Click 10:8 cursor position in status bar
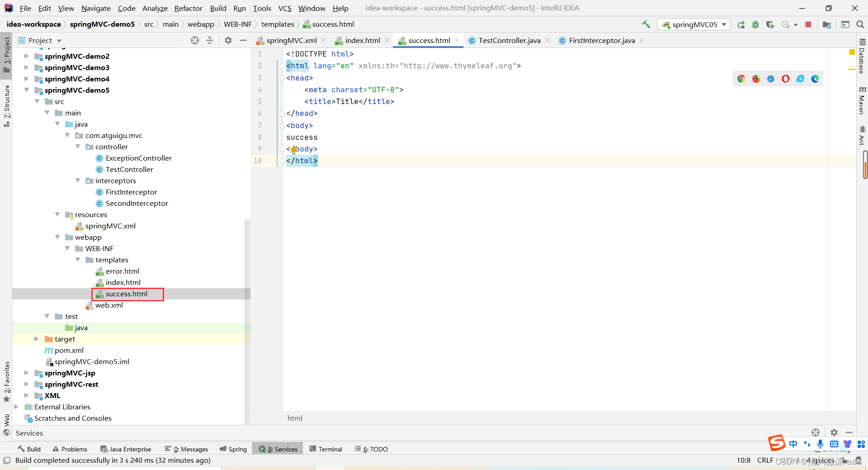 [x=743, y=461]
